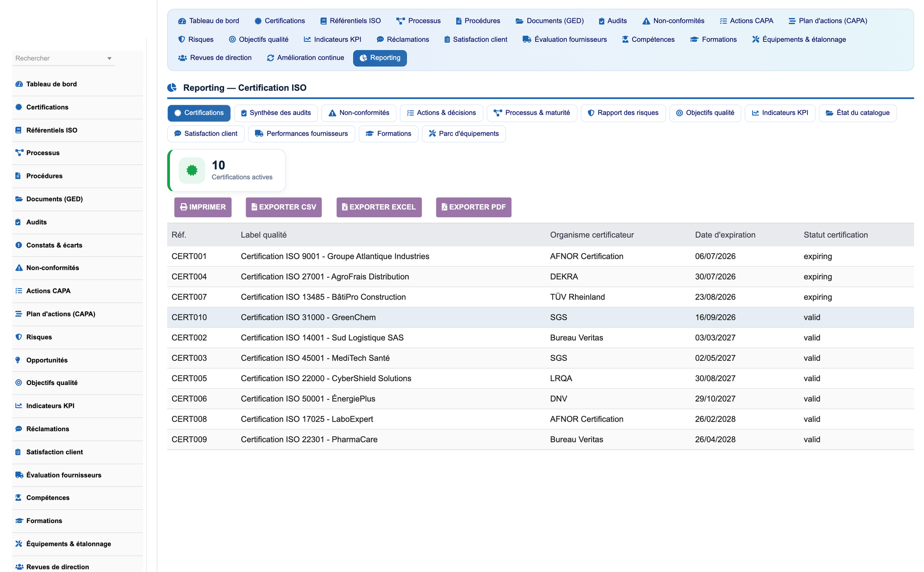Open the active Reporting item in the top nav
Viewport: 924px width, 572px height.
[380, 58]
